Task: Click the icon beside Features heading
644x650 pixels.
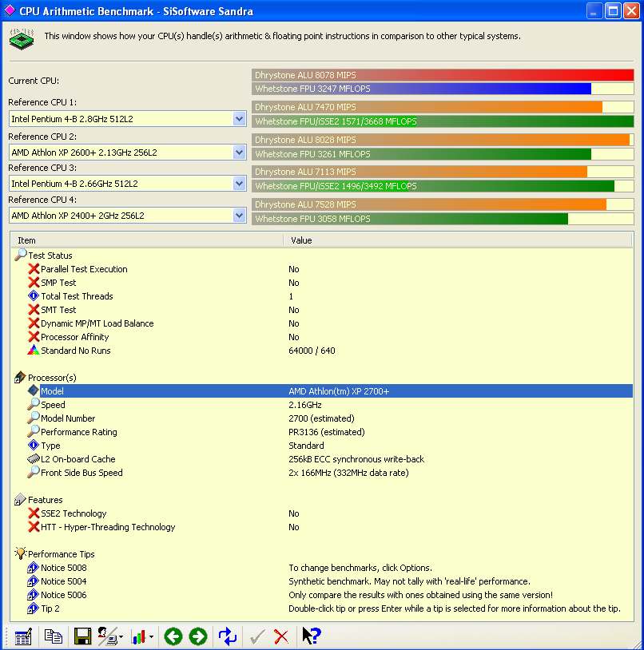Action: (x=20, y=500)
